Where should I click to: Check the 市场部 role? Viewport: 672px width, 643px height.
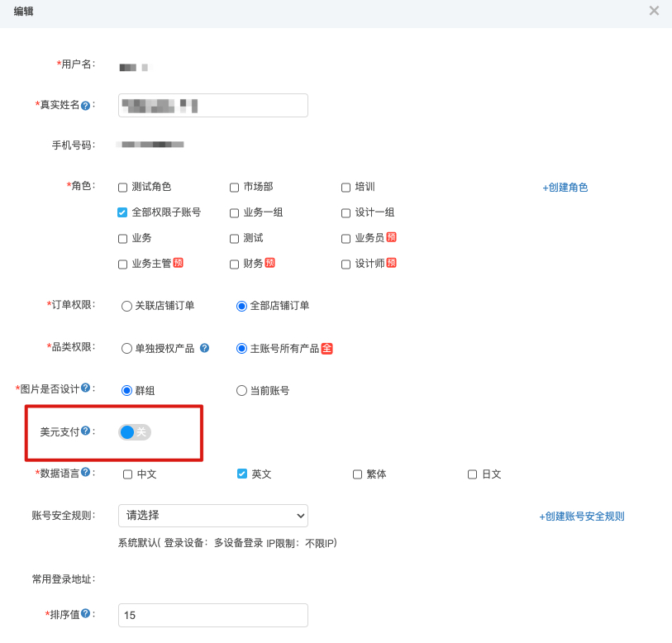(234, 188)
